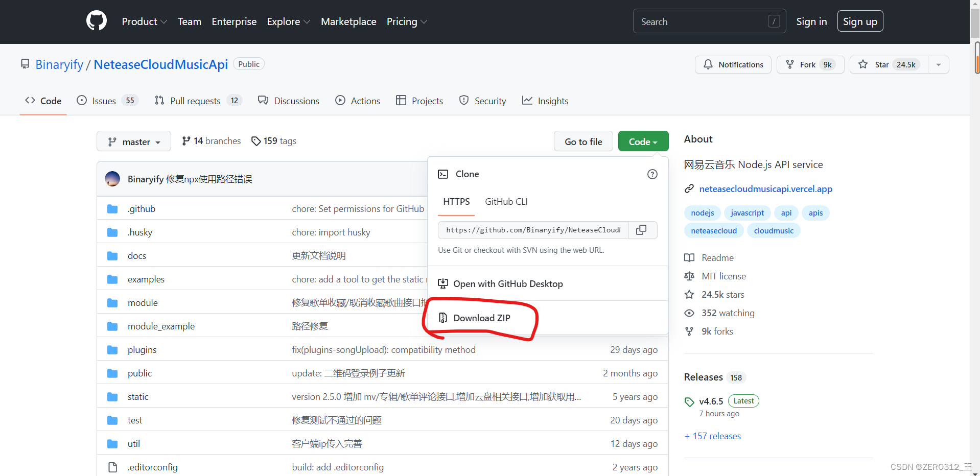The image size is (980, 476).
Task: Copy the clone URL with the copy icon
Action: tap(641, 230)
